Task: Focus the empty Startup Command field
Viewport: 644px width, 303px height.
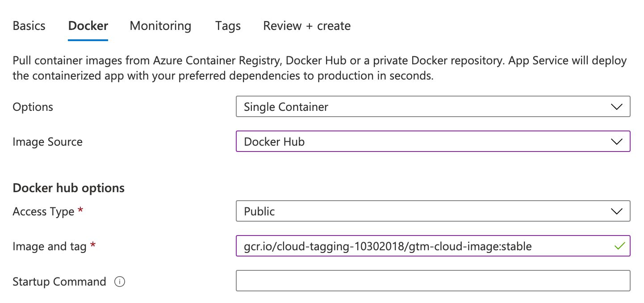Action: point(433,281)
